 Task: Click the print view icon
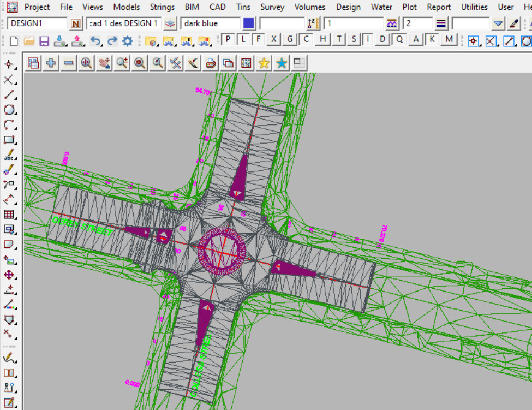(210, 63)
